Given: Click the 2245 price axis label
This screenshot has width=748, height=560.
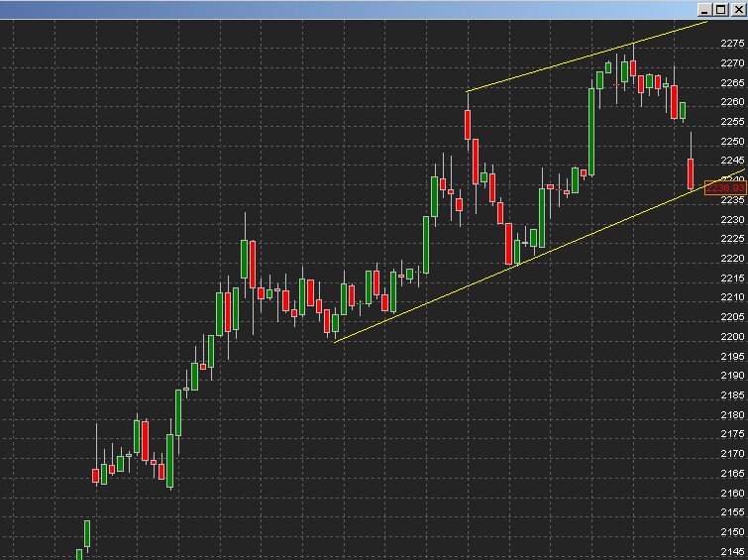Looking at the screenshot, I should tap(732, 160).
